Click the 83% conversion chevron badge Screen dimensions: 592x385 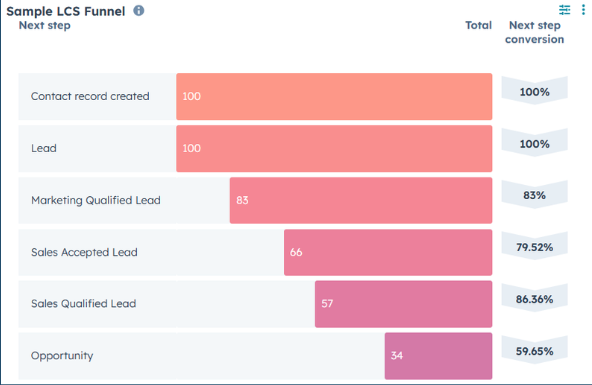535,195
